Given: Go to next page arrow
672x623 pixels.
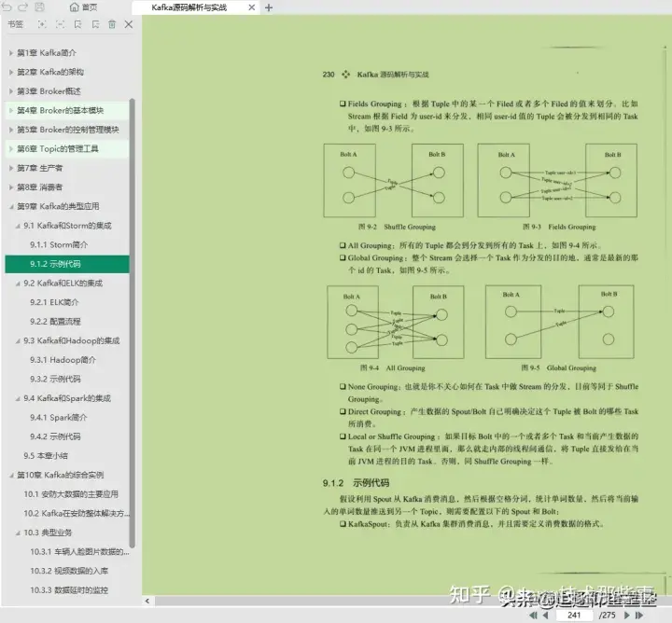Looking at the screenshot, I should pos(627,616).
